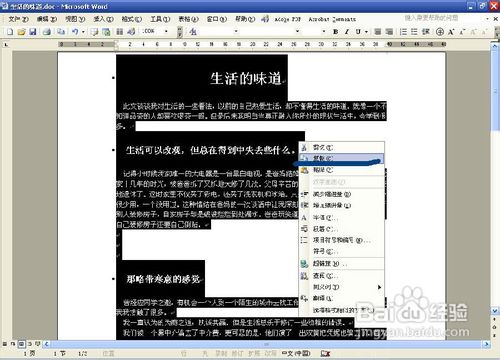
Task: Choose 粘贴 in the context menu
Action: (342, 170)
